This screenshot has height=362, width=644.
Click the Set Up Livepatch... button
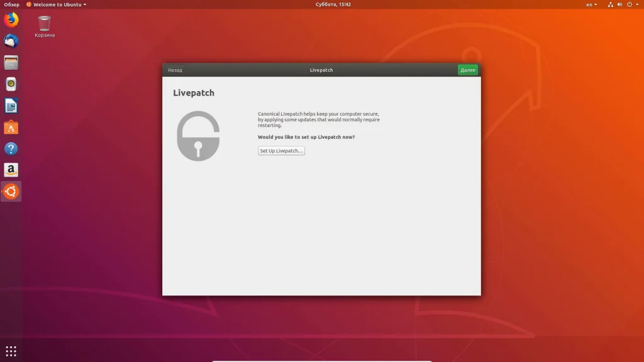click(x=281, y=151)
